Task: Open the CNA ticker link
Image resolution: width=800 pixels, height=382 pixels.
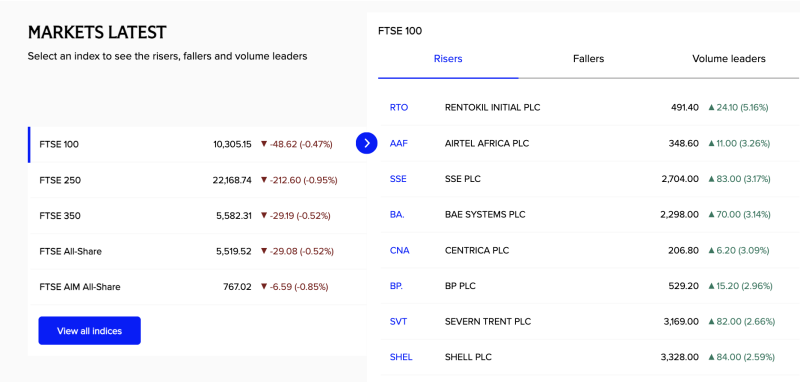Action: [x=399, y=250]
